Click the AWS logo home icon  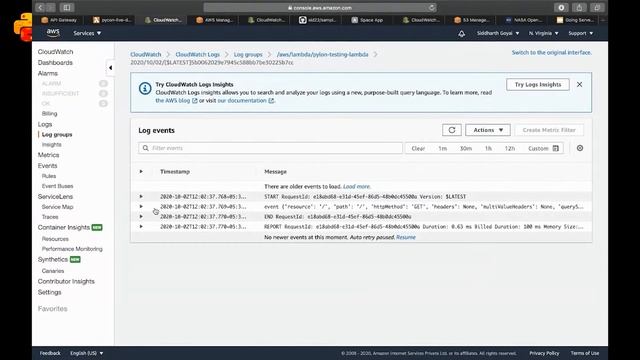point(53,33)
